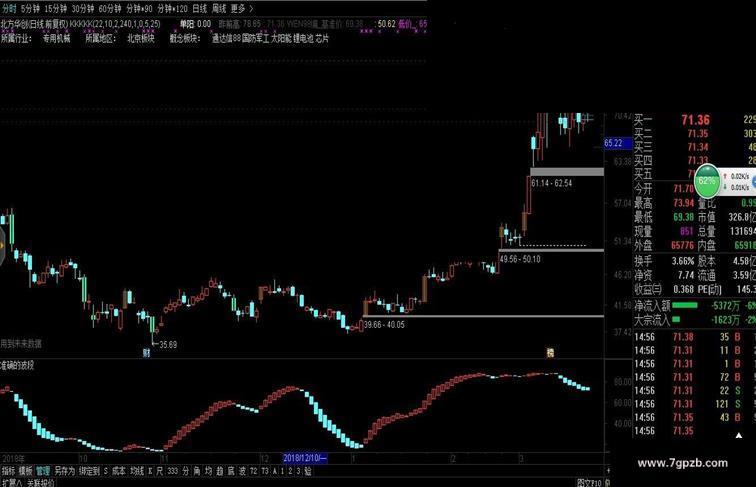
Task: Click the 外盘 value 65776
Action: [682, 245]
